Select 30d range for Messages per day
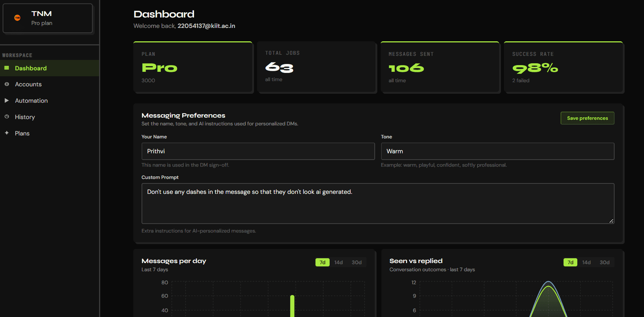 click(357, 262)
